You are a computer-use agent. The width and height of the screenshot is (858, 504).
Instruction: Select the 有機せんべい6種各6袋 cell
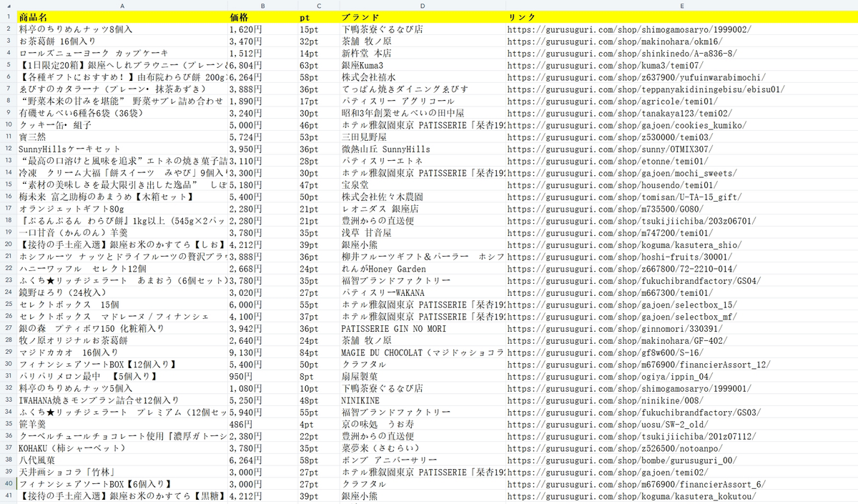122,113
